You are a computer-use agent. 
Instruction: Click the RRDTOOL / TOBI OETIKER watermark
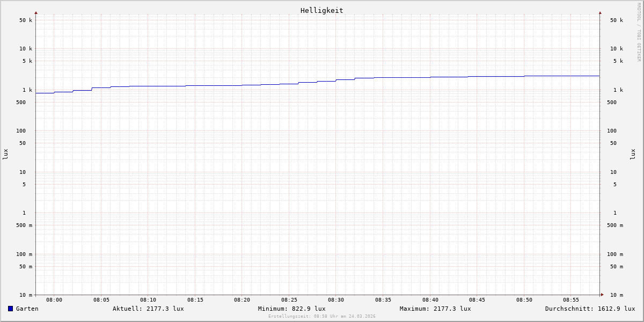point(639,32)
